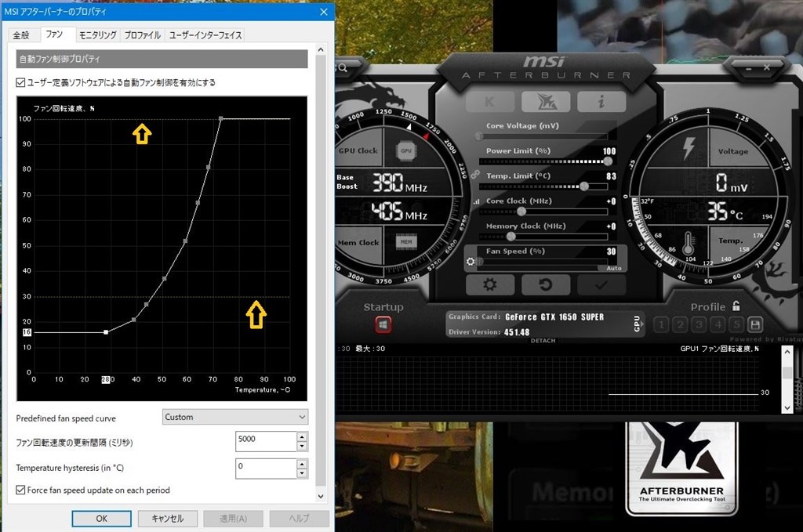Toggle Force fan speed update on each period
Image resolution: width=803 pixels, height=532 pixels.
[x=20, y=490]
